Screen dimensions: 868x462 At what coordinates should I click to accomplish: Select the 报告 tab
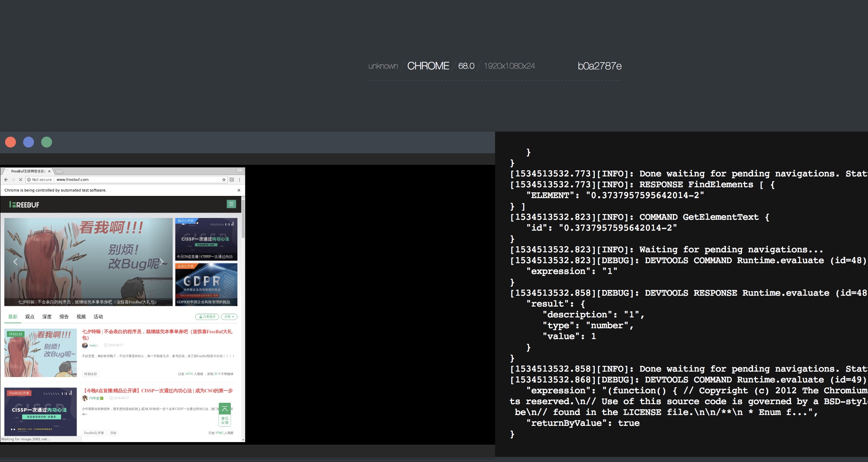pyautogui.click(x=64, y=317)
